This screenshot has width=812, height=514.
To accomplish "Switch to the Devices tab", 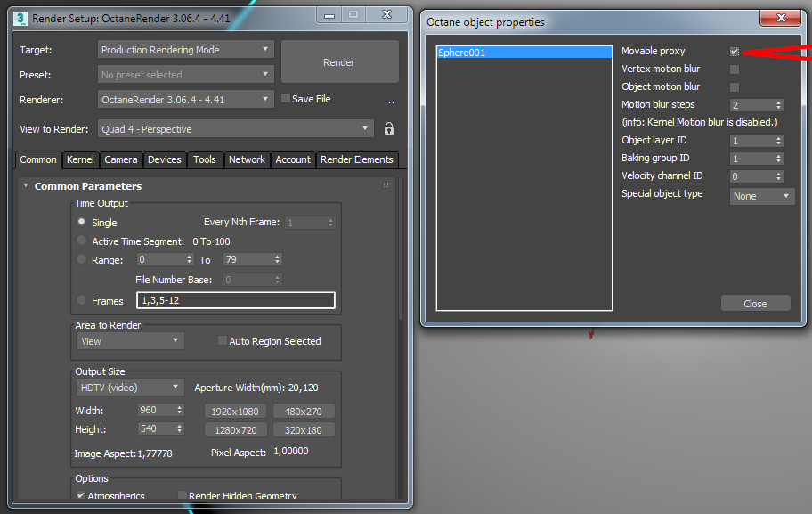I will (x=164, y=159).
